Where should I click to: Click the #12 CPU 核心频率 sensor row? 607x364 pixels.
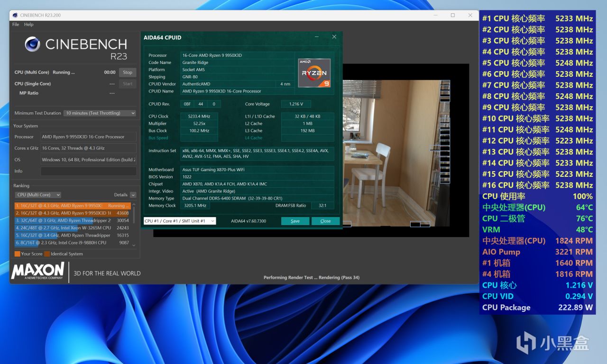point(538,141)
